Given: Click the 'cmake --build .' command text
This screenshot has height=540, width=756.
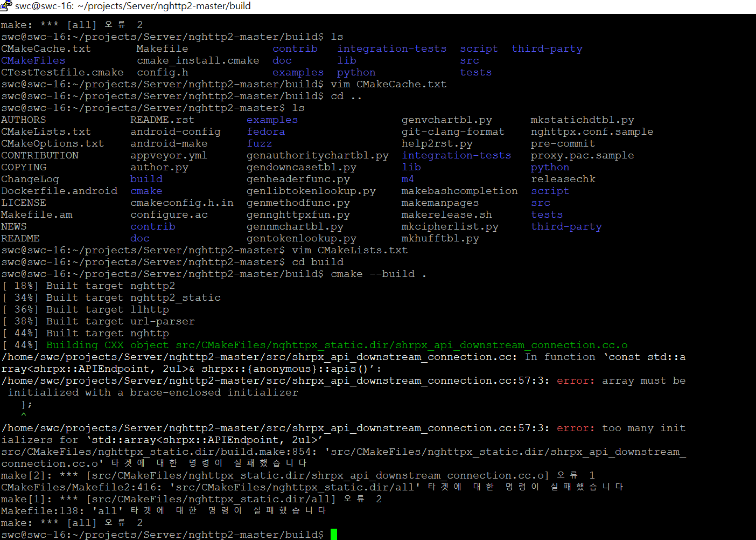Looking at the screenshot, I should pos(379,274).
